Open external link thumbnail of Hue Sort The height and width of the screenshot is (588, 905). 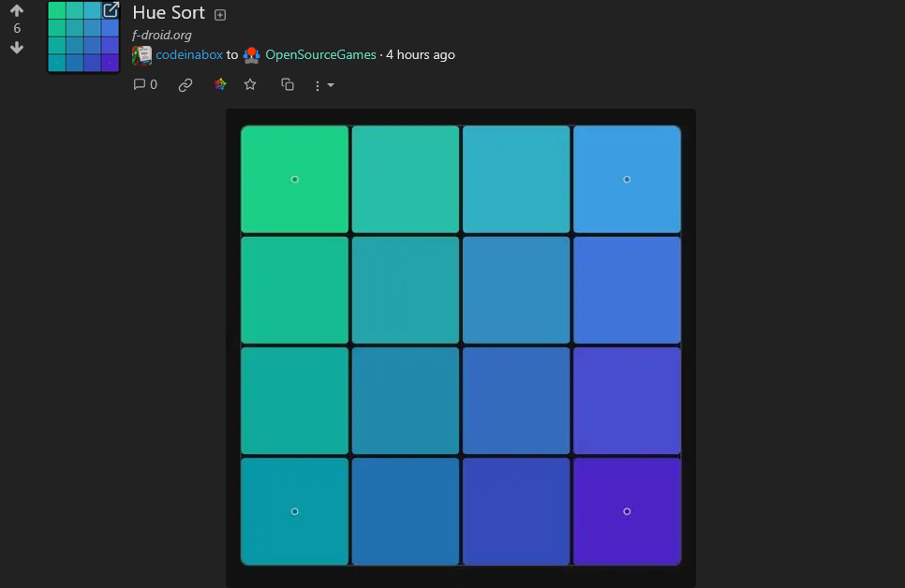point(83,37)
